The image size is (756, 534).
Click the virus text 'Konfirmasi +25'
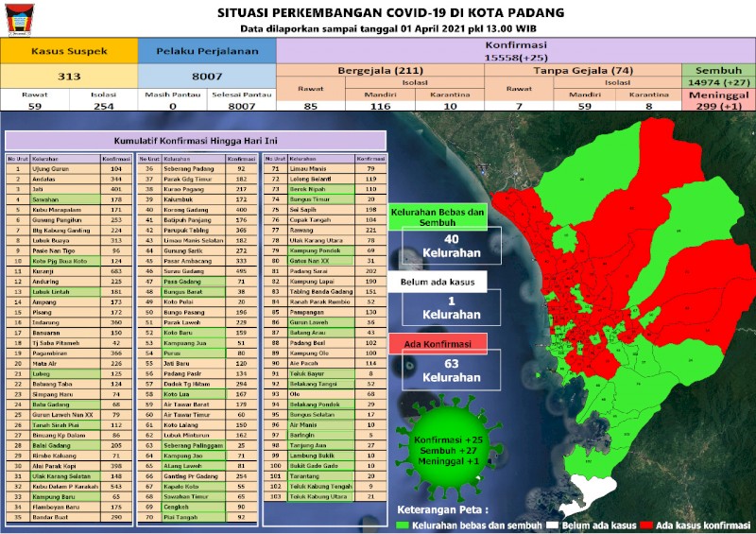click(x=448, y=439)
